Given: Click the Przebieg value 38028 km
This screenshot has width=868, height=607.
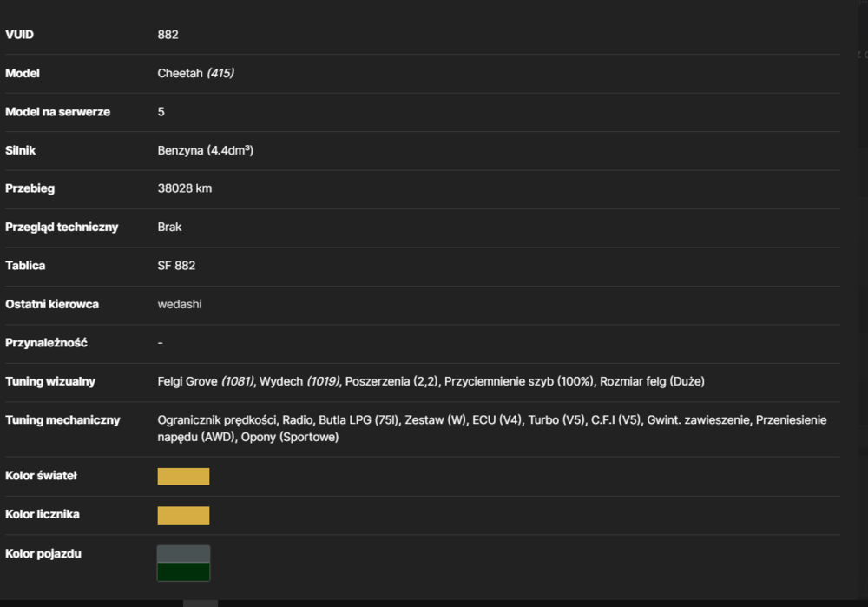Looking at the screenshot, I should [x=184, y=188].
